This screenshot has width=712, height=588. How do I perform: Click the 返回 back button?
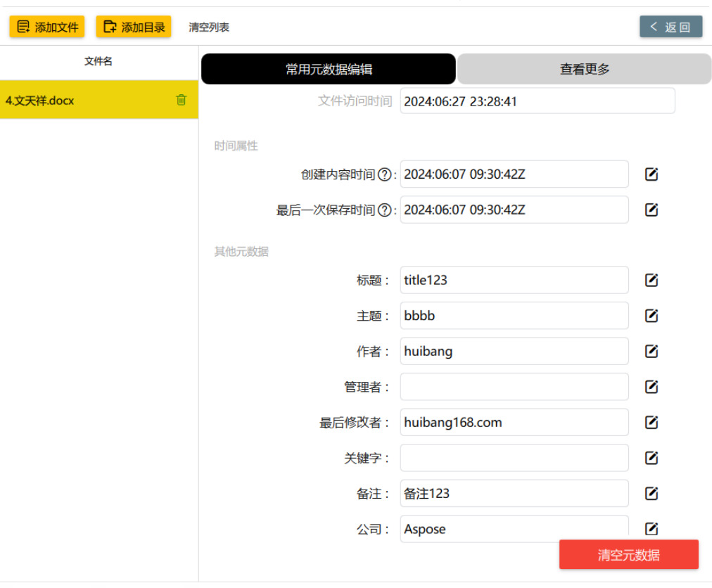point(670,27)
